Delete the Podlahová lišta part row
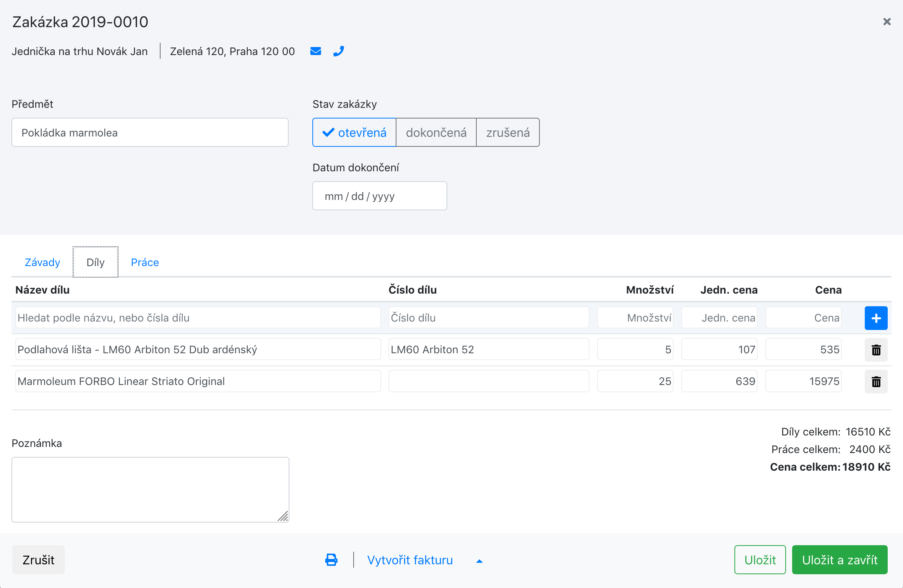Viewport: 903px width, 588px height. click(876, 350)
